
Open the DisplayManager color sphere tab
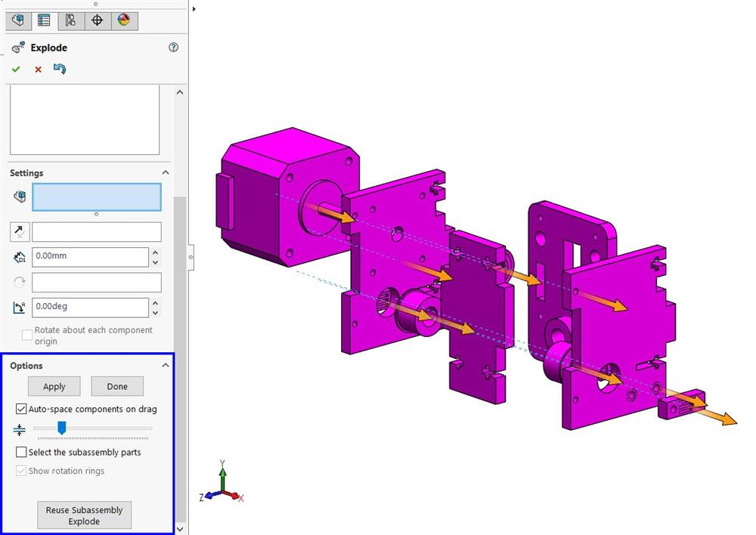tap(124, 20)
